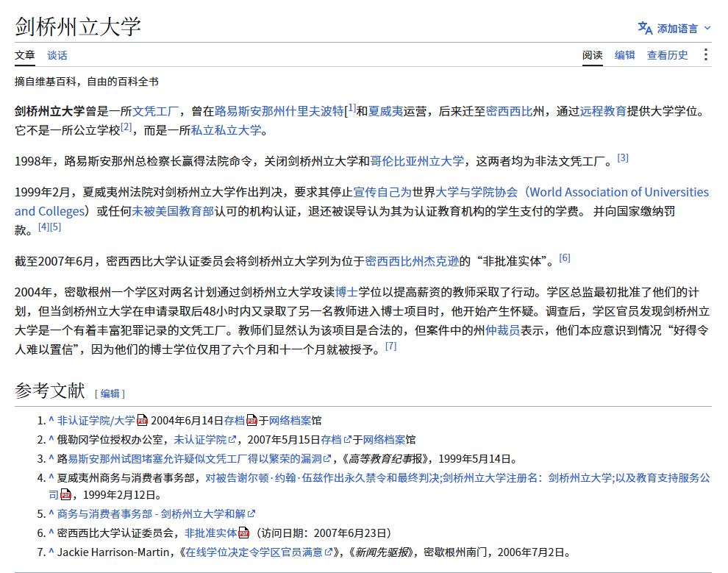Screen dimensions: 728x573
Task: Click external-link icon after 剑桥州立大学和解
Action: (251, 513)
